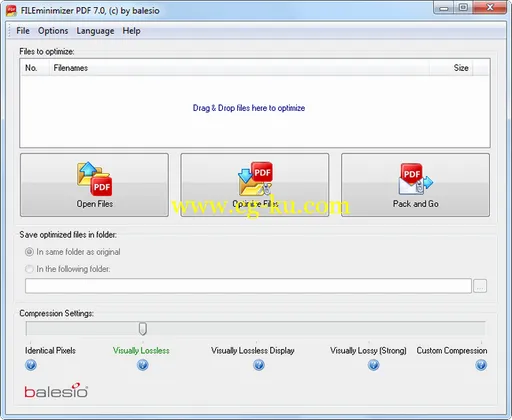Screen dimensions: 512x420
Task: Click the Visually Lossless label
Action: pyautogui.click(x=141, y=351)
